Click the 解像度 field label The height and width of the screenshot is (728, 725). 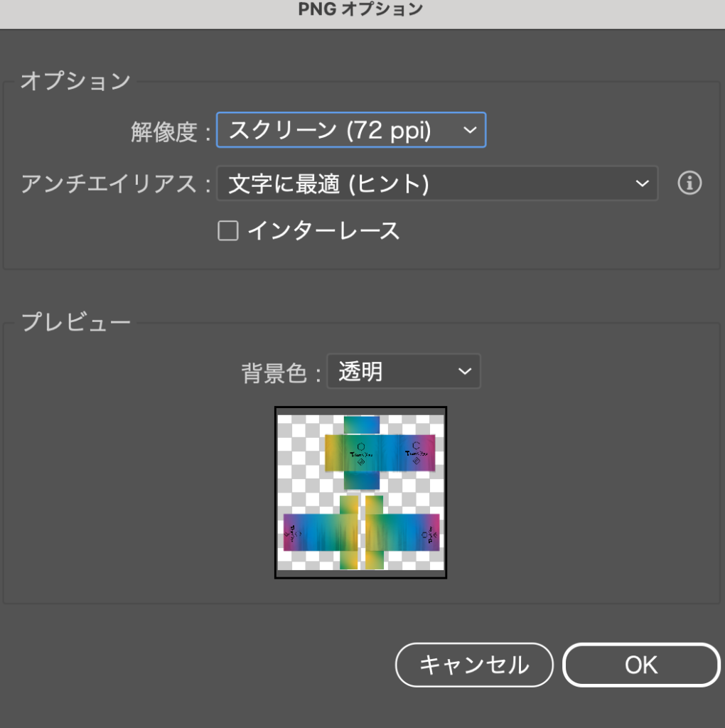[163, 132]
